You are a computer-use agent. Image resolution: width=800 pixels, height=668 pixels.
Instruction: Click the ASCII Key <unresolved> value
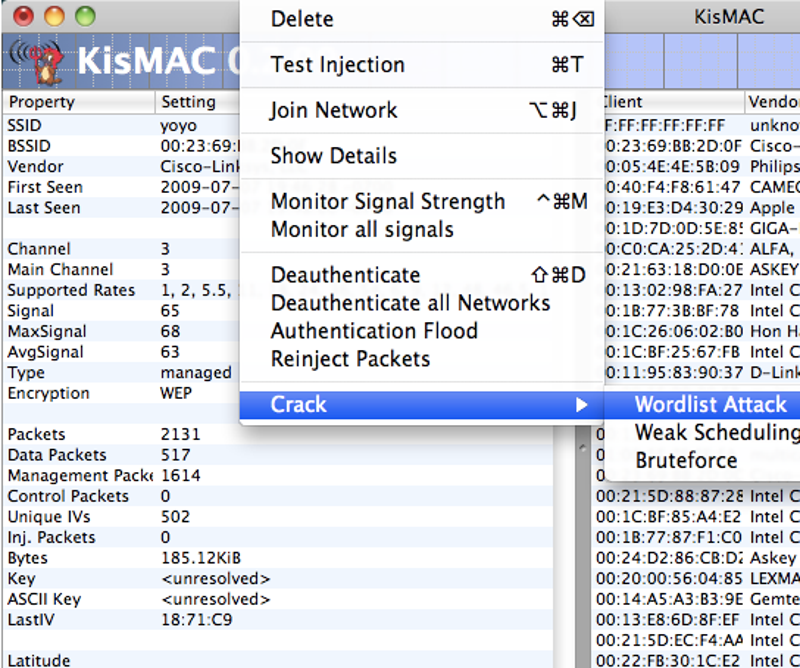tap(215, 599)
